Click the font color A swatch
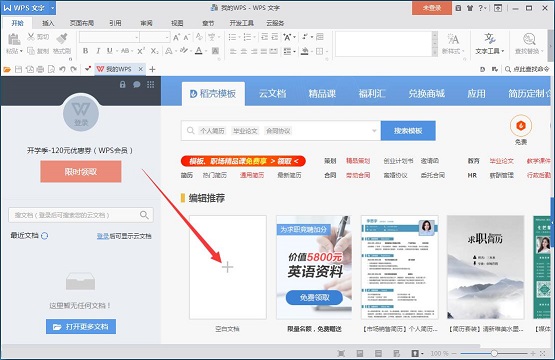The width and height of the screenshot is (555, 360). pyautogui.click(x=199, y=51)
